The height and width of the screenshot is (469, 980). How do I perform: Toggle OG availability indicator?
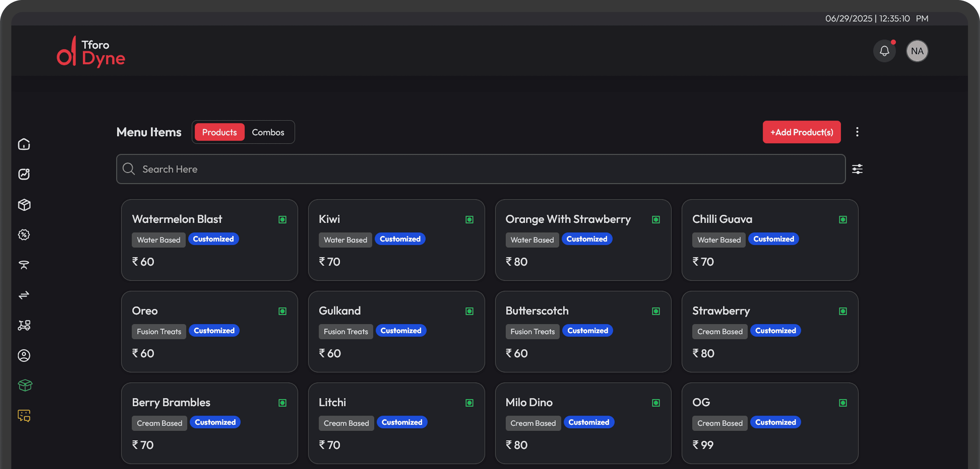click(843, 403)
